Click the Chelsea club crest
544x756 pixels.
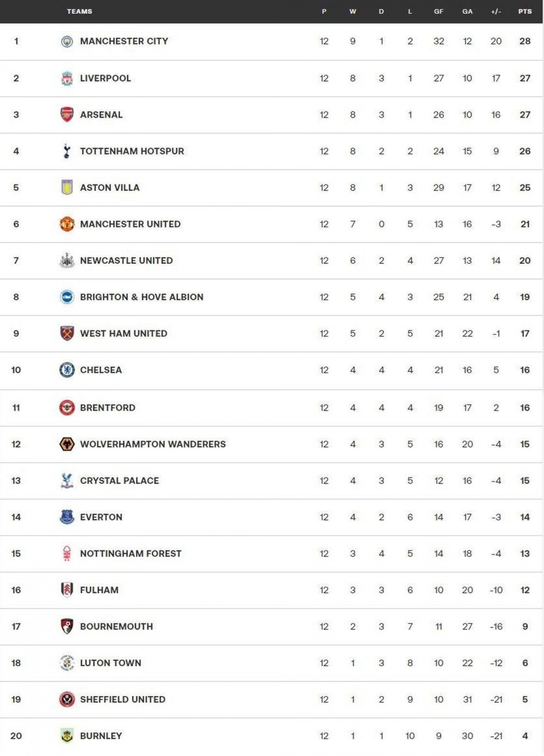click(67, 370)
